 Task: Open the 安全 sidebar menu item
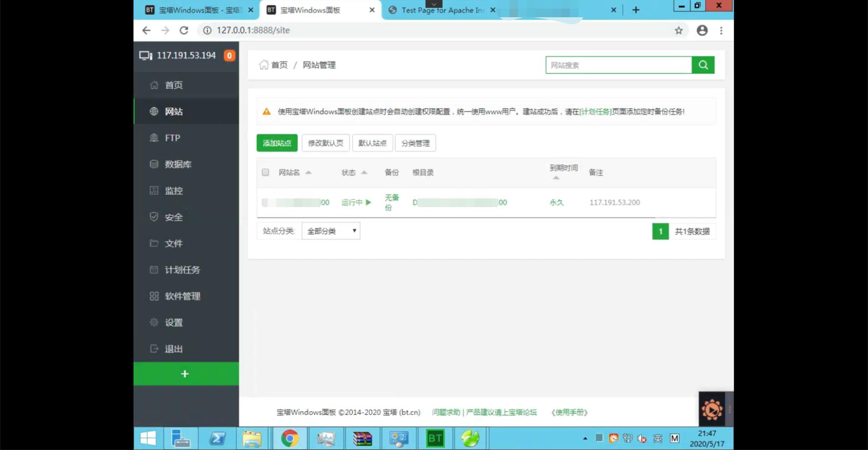186,217
